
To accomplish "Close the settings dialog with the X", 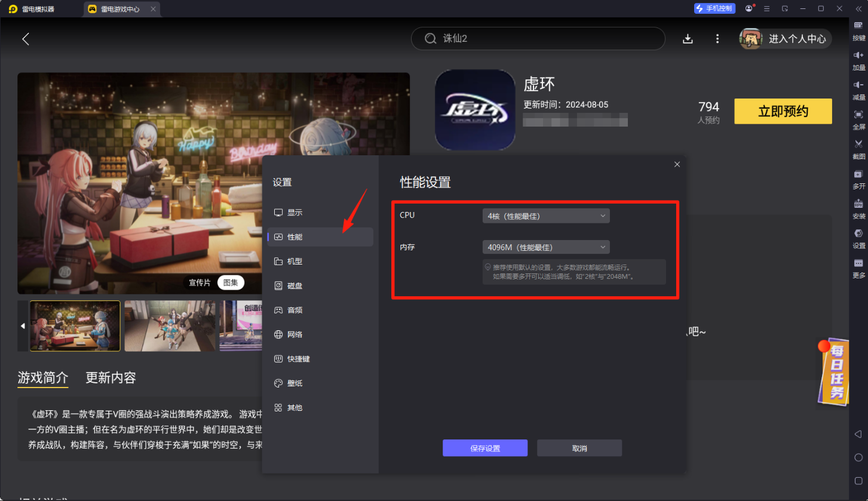I will [677, 164].
